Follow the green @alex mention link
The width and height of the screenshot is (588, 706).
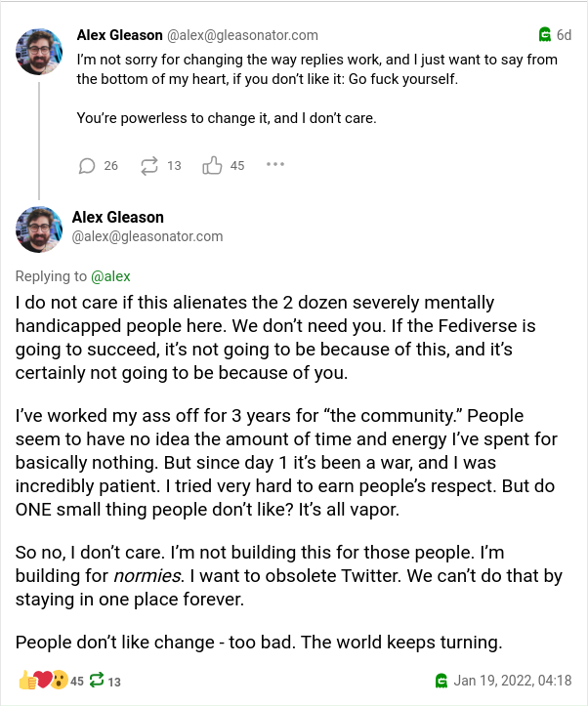[110, 276]
